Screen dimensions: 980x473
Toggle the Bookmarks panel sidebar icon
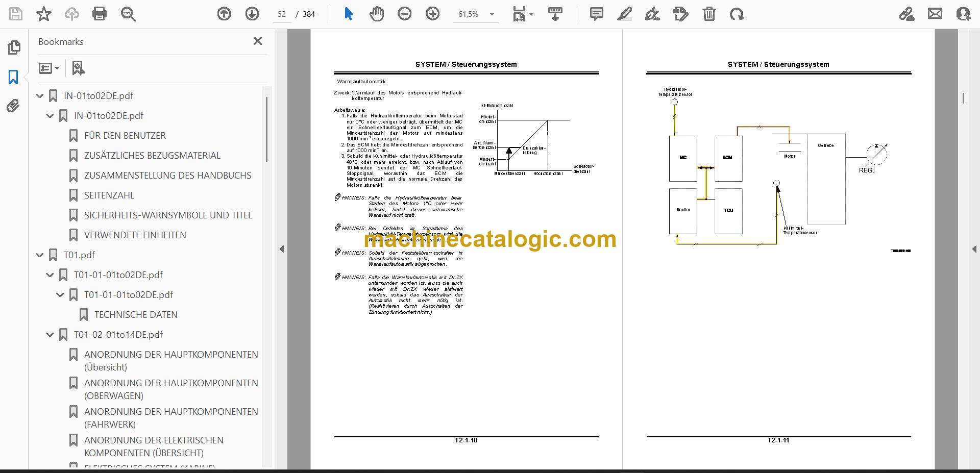tap(13, 77)
